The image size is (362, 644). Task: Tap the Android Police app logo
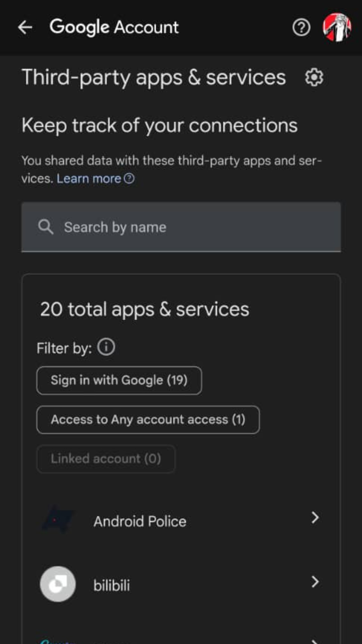pos(58,520)
